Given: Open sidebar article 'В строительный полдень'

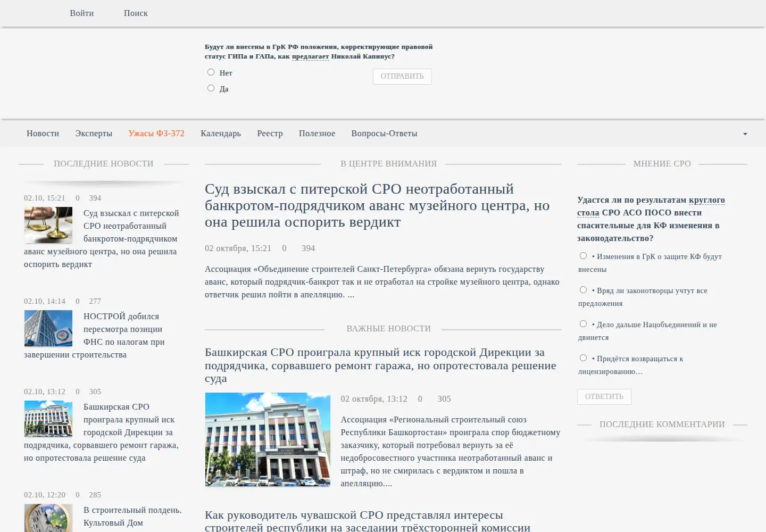Looking at the screenshot, I should [x=132, y=517].
